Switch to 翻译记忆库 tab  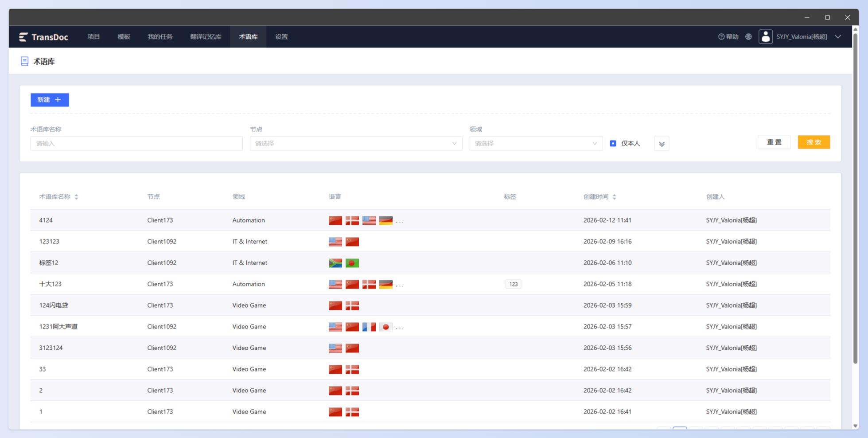coord(206,37)
